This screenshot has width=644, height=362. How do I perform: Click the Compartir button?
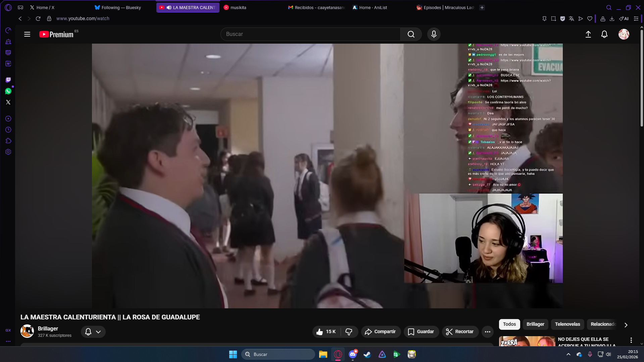click(381, 332)
